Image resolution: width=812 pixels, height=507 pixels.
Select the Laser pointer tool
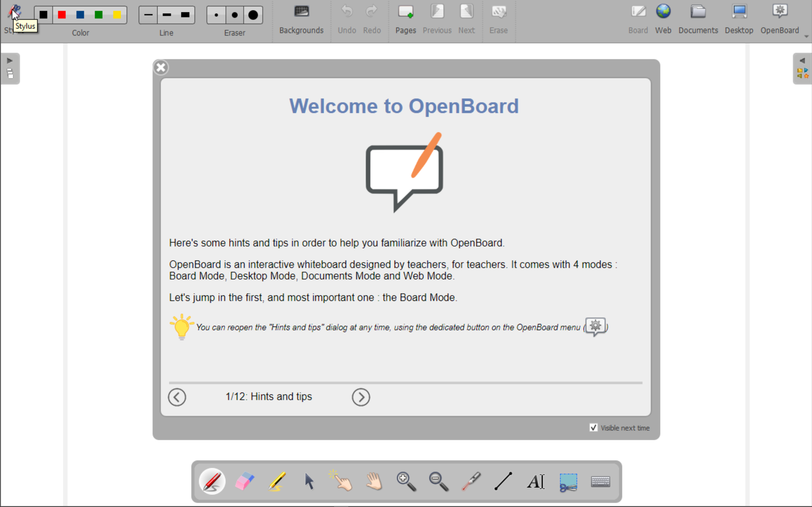tap(471, 481)
